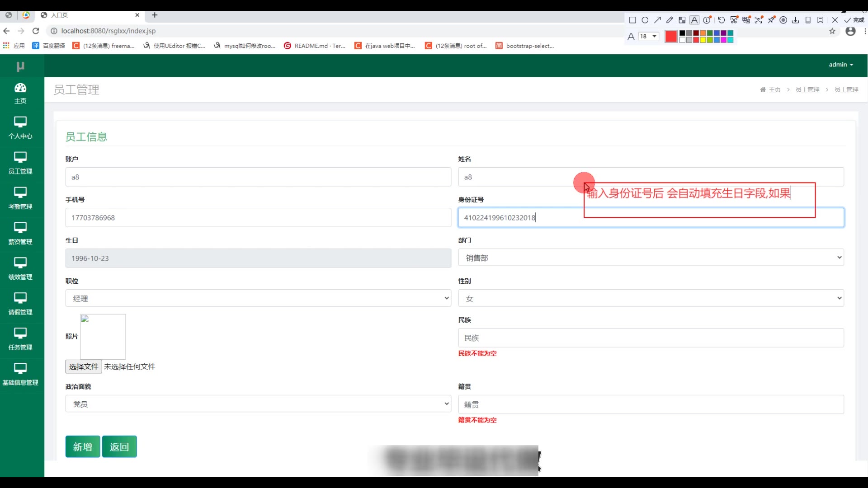Select the ellipse annotation tool

pyautogui.click(x=645, y=20)
